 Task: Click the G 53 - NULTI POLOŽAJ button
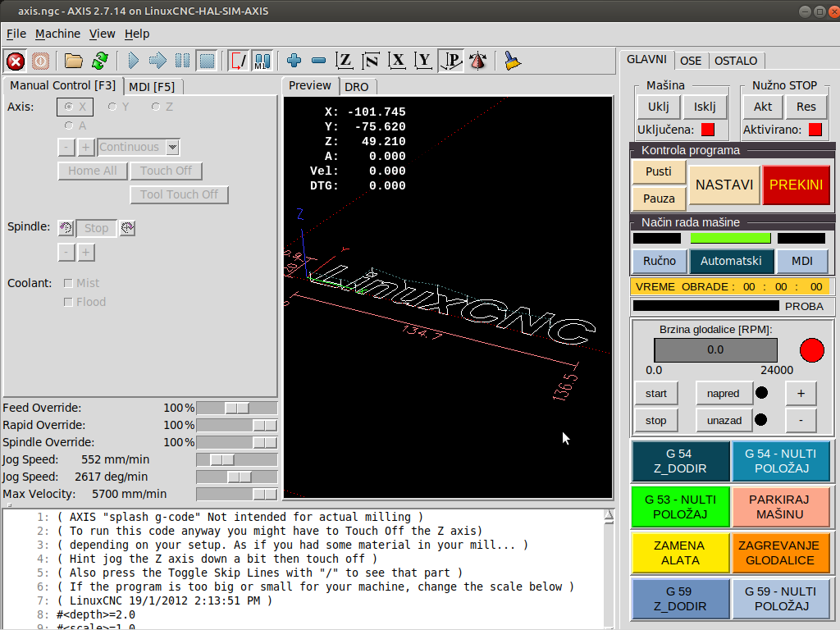(x=680, y=507)
